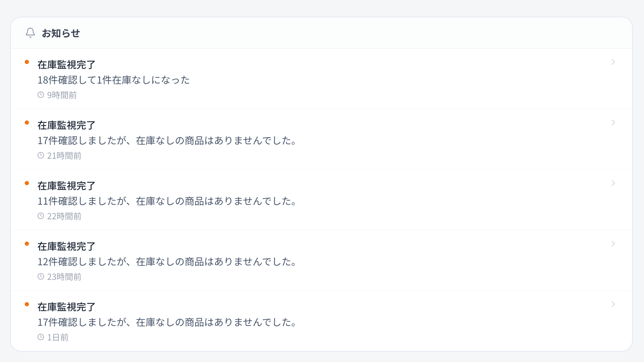644x362 pixels.
Task: Expand the 21時間前 notification via its chevron
Action: coord(613,123)
